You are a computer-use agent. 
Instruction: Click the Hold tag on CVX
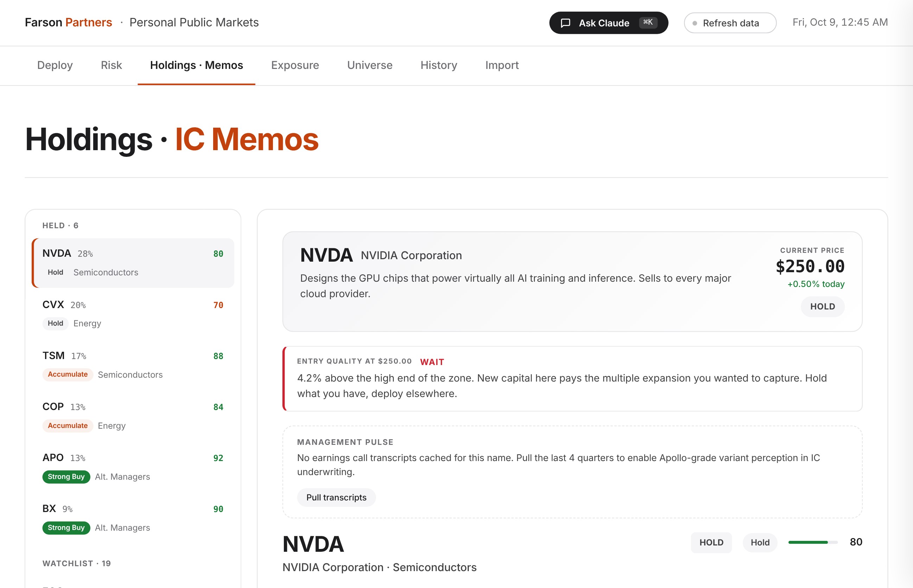[55, 324]
